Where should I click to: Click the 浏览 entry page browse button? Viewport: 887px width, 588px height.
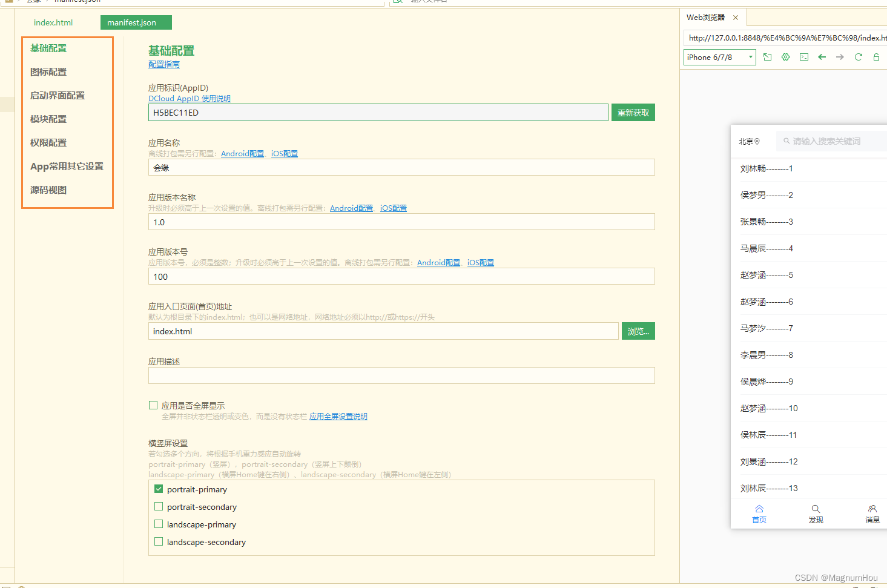(638, 331)
